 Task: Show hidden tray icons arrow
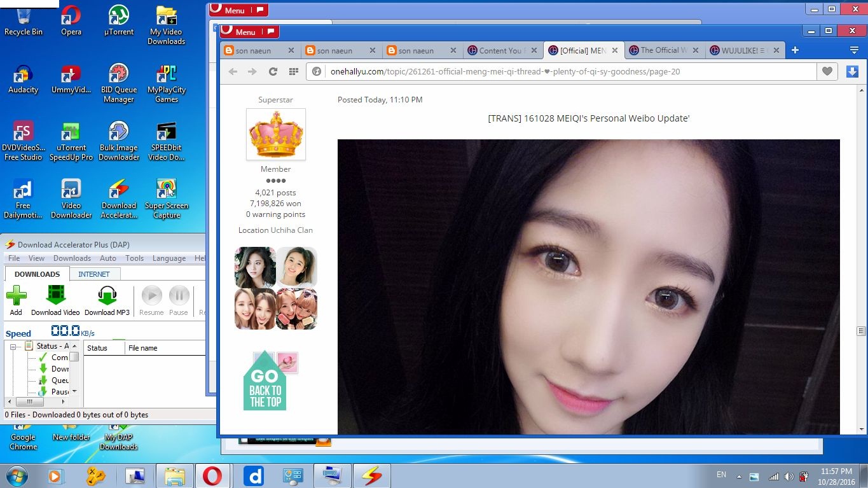739,476
